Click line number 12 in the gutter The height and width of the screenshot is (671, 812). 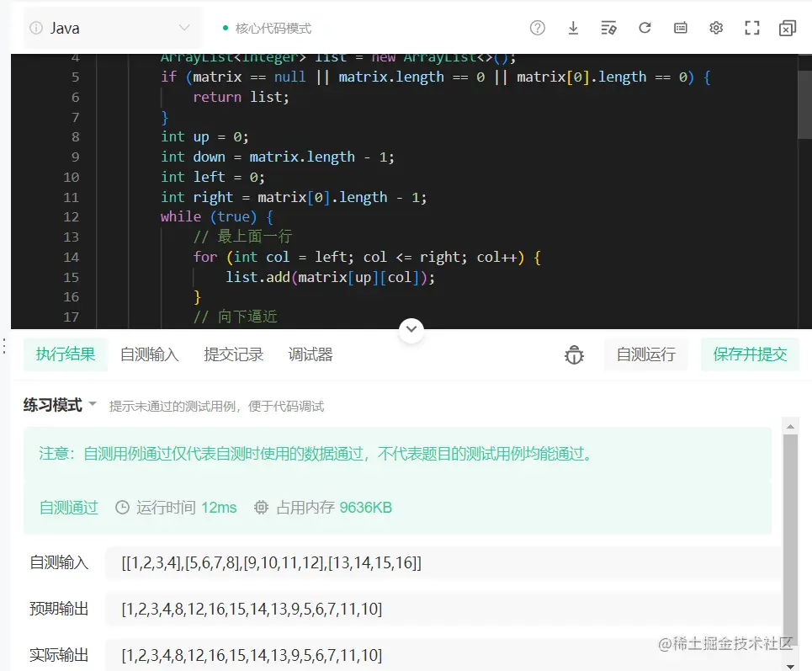(x=71, y=216)
